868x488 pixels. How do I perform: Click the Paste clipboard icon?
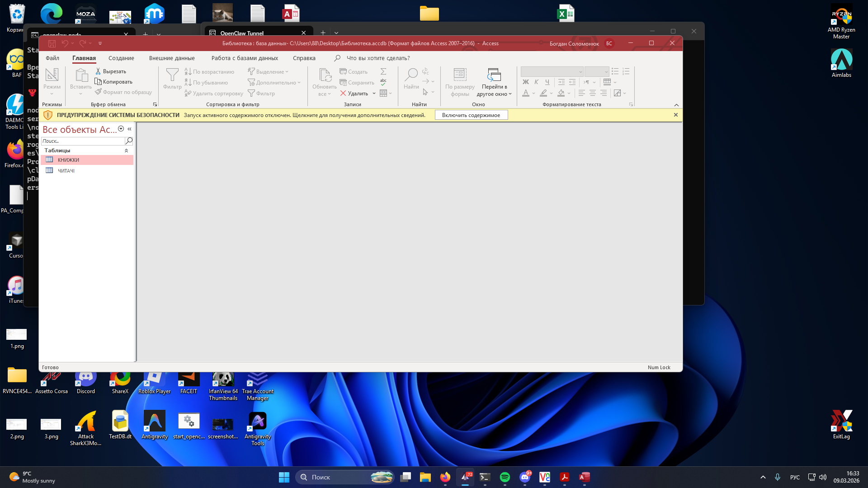(x=81, y=75)
